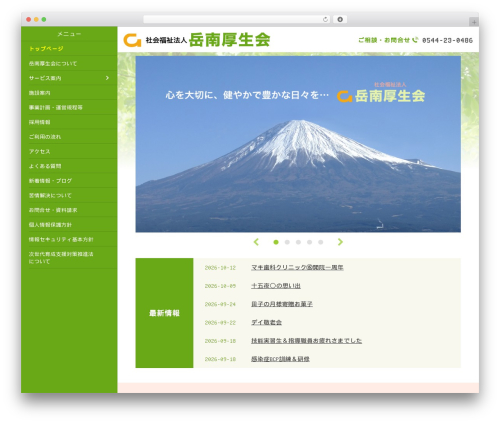Click the orange logo mark beside 社会福祉法人 in the header
Viewport: 500px width, 423px height.
tap(132, 40)
